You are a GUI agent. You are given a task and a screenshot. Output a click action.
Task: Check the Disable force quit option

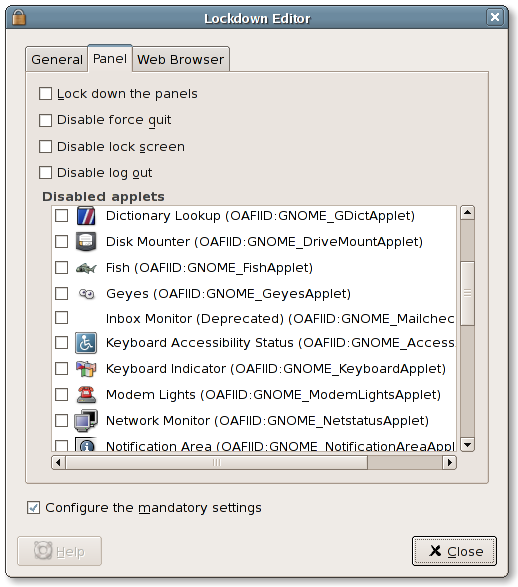pos(45,120)
